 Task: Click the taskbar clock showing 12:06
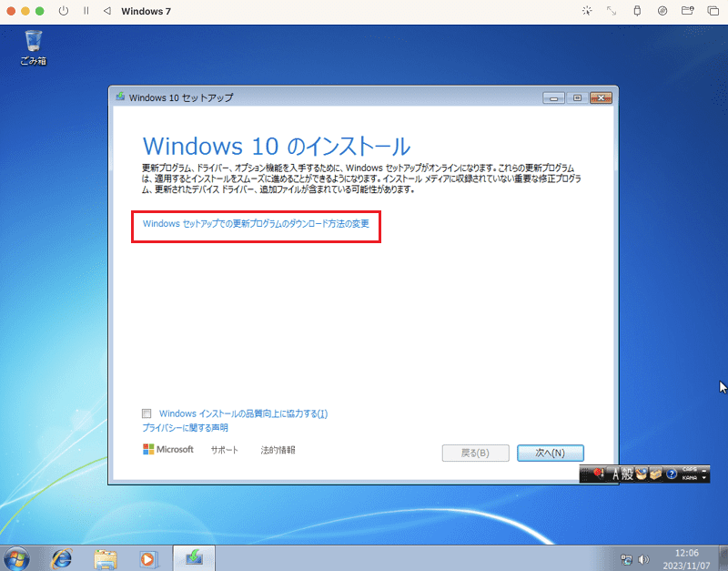point(687,559)
